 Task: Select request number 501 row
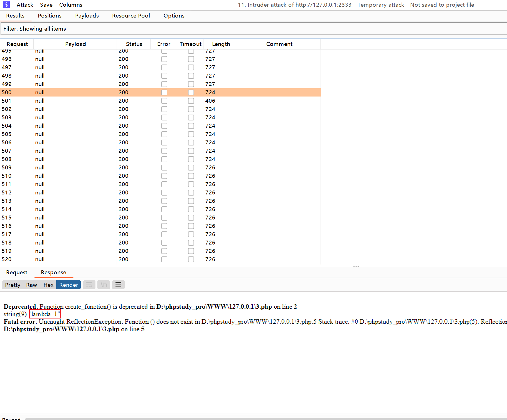(160, 101)
